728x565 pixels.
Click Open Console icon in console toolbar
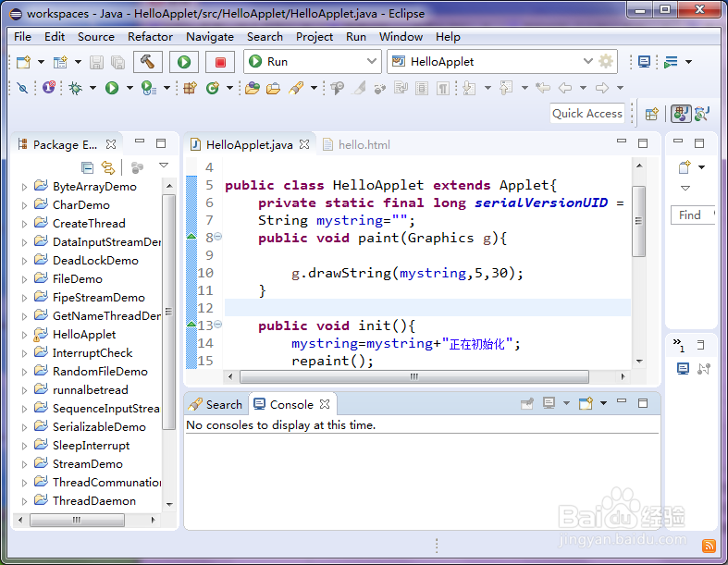click(586, 403)
